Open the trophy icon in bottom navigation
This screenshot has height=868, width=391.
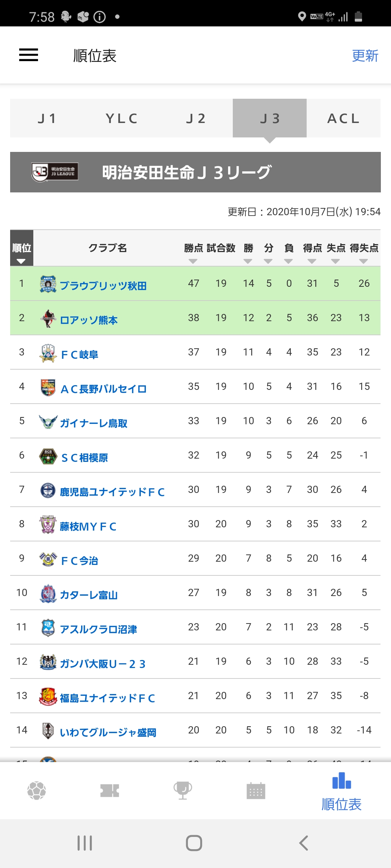pyautogui.click(x=183, y=790)
